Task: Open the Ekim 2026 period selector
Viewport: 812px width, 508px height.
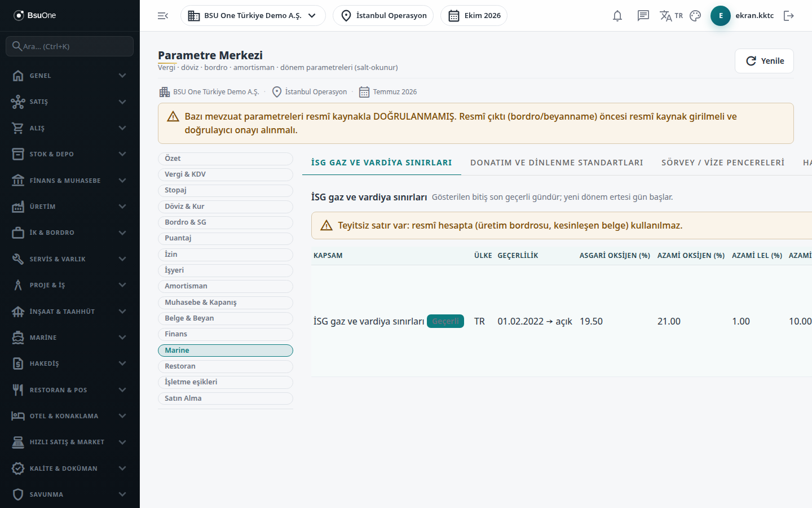Action: click(x=474, y=16)
